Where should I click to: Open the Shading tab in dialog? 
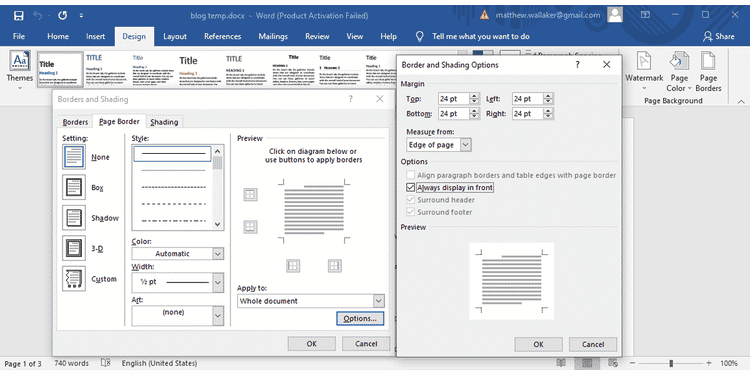164,122
